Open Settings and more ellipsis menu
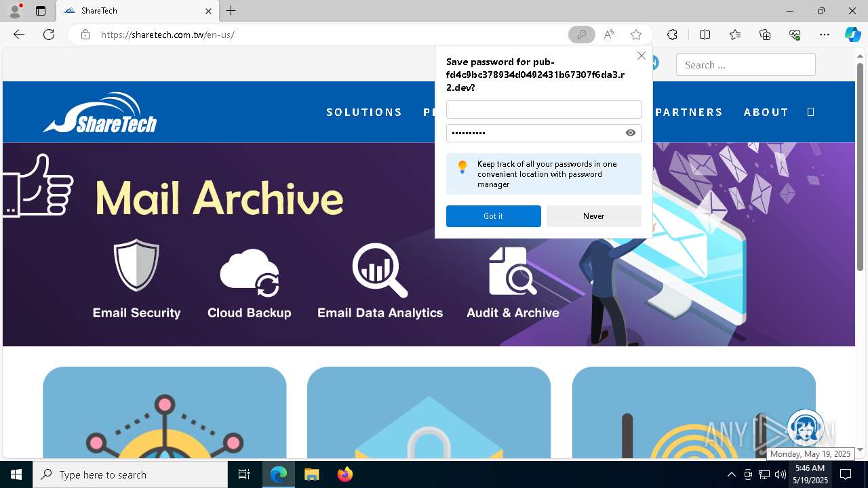 click(x=825, y=35)
